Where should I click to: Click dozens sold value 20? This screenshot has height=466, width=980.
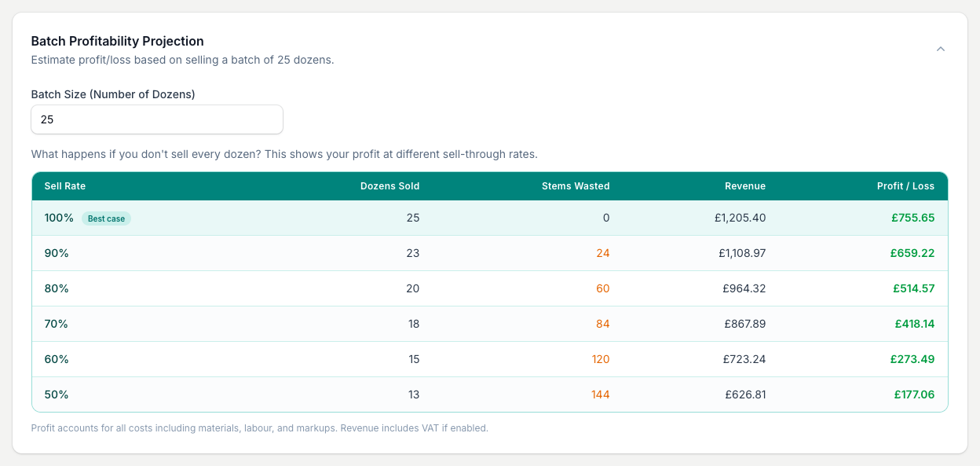(413, 288)
